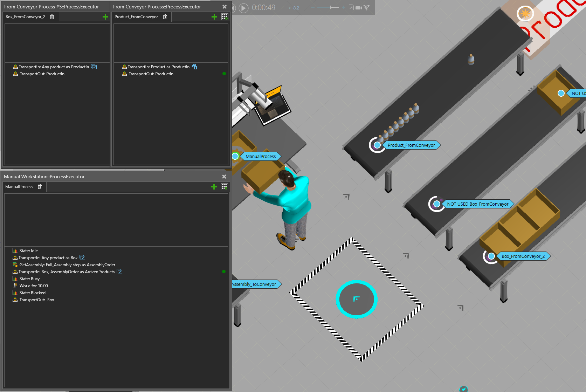Select the Work: for 10.00 statement

pos(34,286)
